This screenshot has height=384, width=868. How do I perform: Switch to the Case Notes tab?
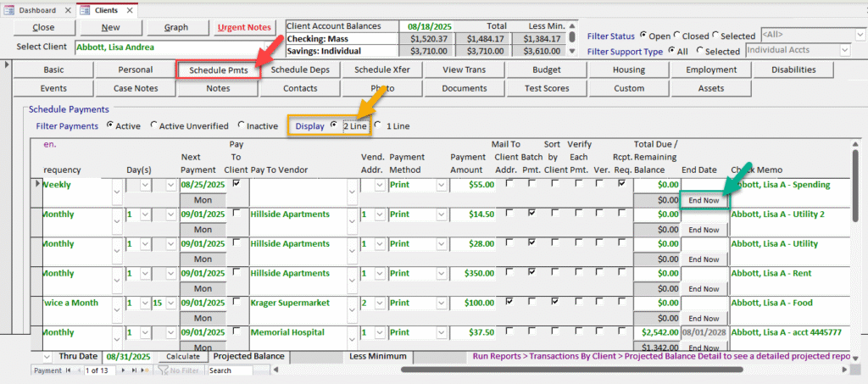coord(136,88)
